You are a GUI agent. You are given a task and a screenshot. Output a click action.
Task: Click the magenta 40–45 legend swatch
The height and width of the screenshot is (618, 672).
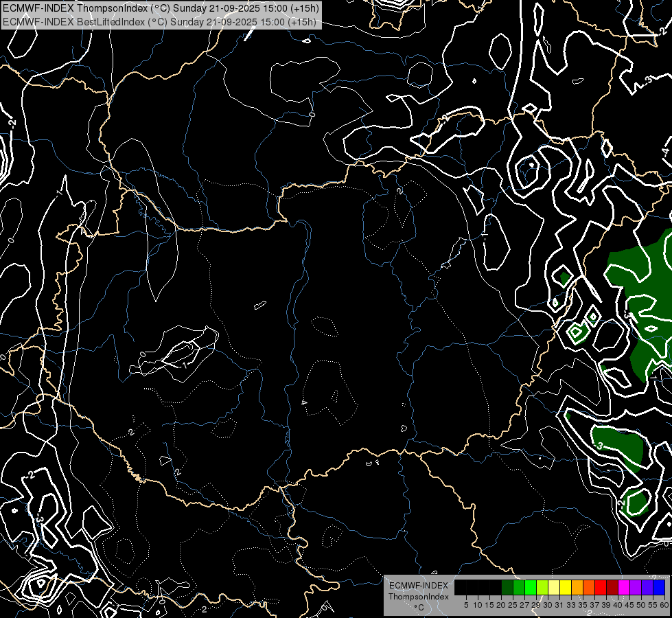coord(624,587)
